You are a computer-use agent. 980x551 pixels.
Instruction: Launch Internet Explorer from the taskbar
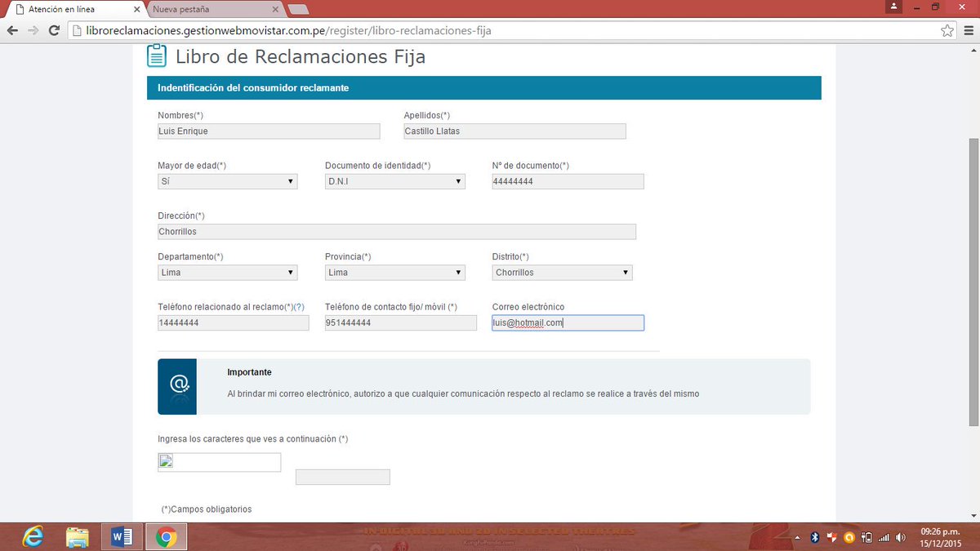(33, 536)
